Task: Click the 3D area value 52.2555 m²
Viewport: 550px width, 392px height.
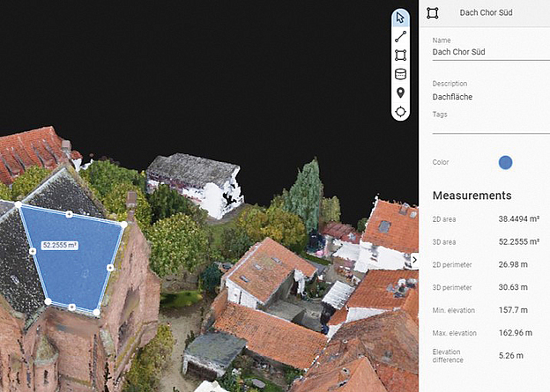Action: [x=518, y=241]
